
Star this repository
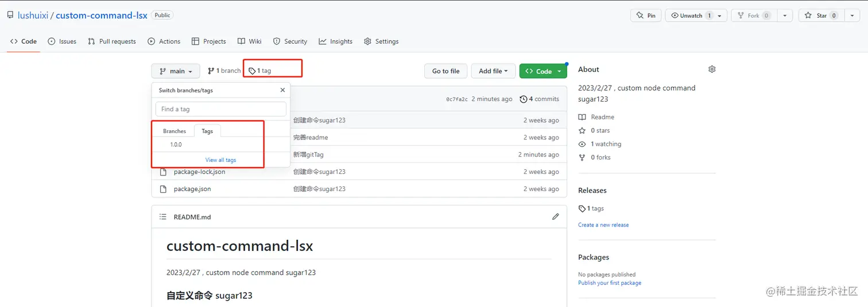[821, 15]
